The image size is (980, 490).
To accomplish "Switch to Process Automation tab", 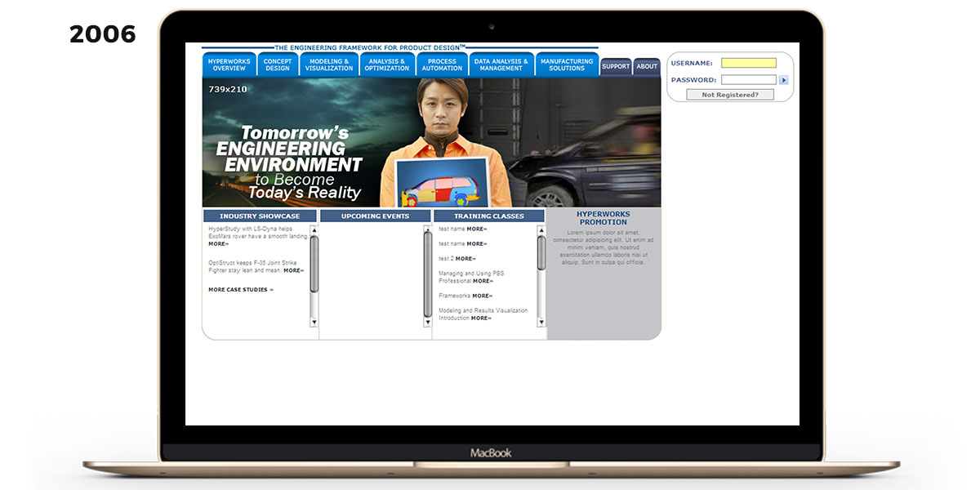I will point(442,65).
